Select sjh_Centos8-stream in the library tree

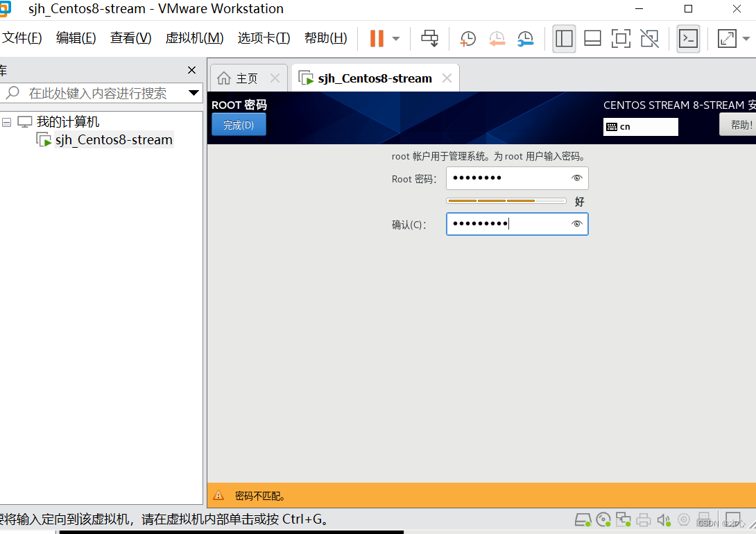(114, 140)
